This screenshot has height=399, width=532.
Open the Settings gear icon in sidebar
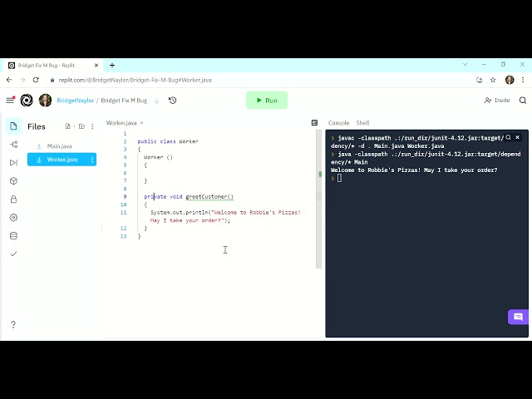coord(13,218)
